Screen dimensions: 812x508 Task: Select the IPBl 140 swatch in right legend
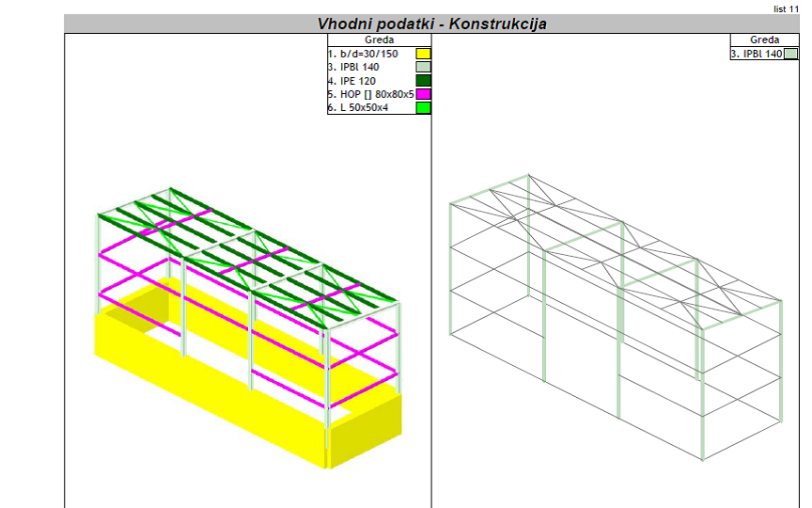[791, 55]
